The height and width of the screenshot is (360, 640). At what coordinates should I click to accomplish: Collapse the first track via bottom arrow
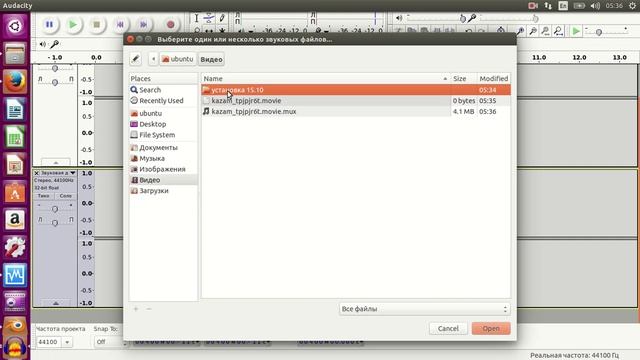56,162
